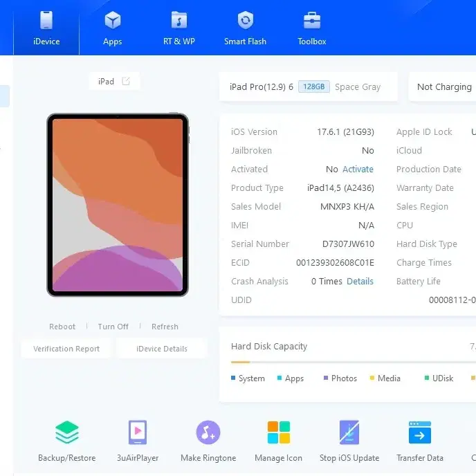This screenshot has width=476, height=476.
Task: Click Turn Off button
Action: tap(113, 327)
